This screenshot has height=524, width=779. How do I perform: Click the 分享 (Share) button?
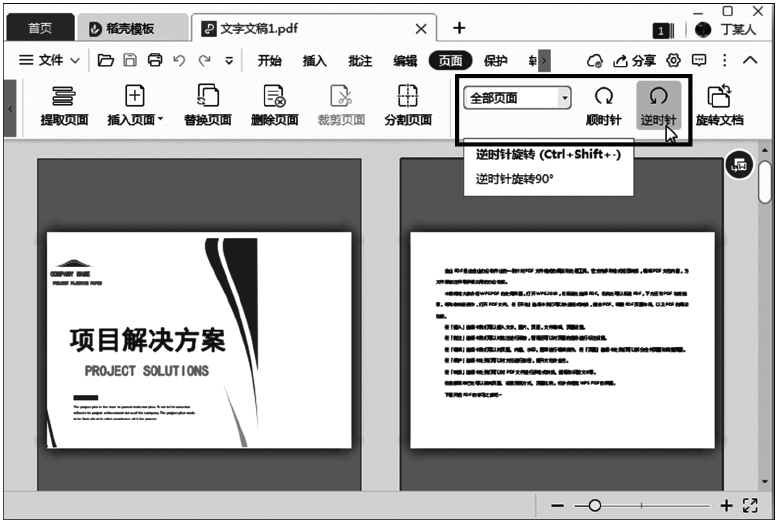pyautogui.click(x=635, y=61)
